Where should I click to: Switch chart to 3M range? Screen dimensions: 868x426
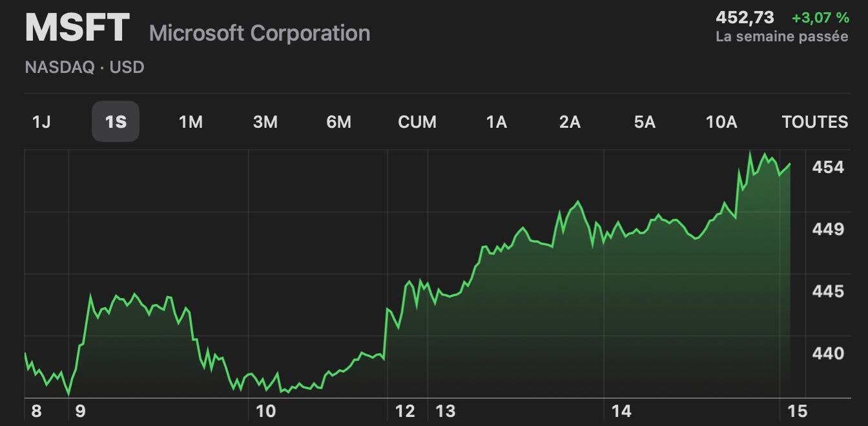pyautogui.click(x=265, y=122)
